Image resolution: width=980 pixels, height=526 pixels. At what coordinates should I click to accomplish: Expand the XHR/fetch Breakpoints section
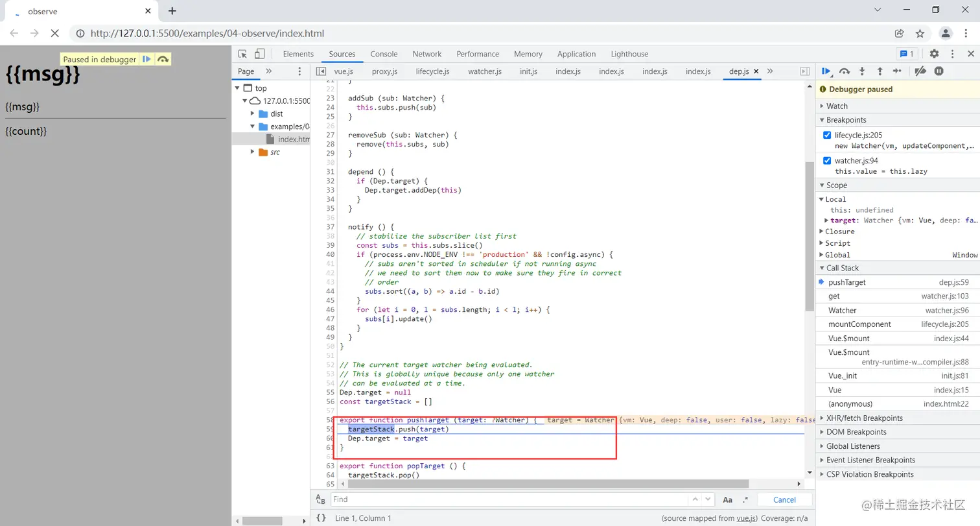point(864,418)
